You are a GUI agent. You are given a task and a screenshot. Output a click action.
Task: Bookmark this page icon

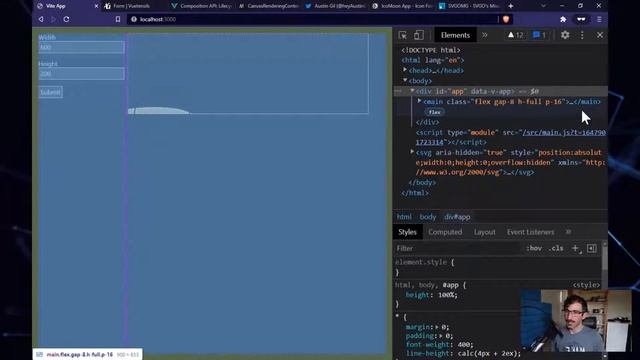tap(118, 19)
